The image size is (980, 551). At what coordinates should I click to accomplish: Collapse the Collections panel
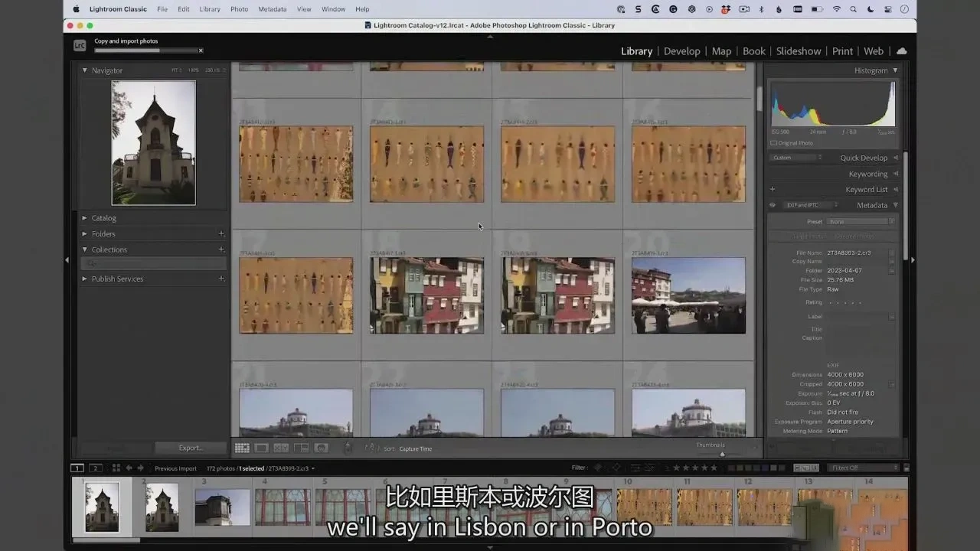(x=85, y=249)
